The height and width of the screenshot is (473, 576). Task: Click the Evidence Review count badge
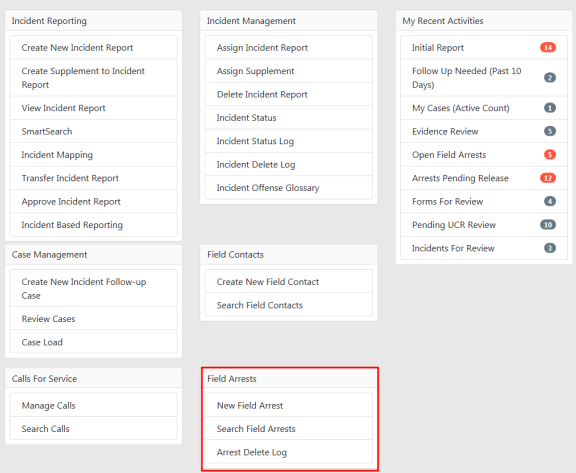click(x=550, y=131)
